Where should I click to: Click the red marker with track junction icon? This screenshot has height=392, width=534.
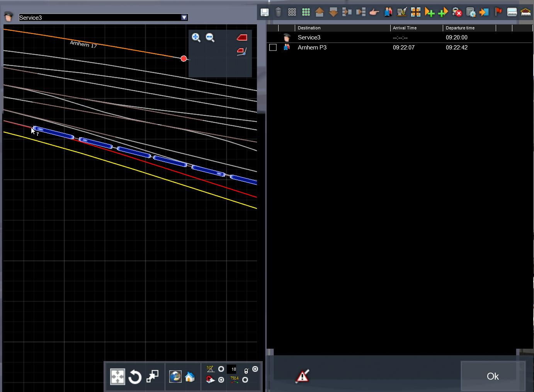tap(242, 51)
